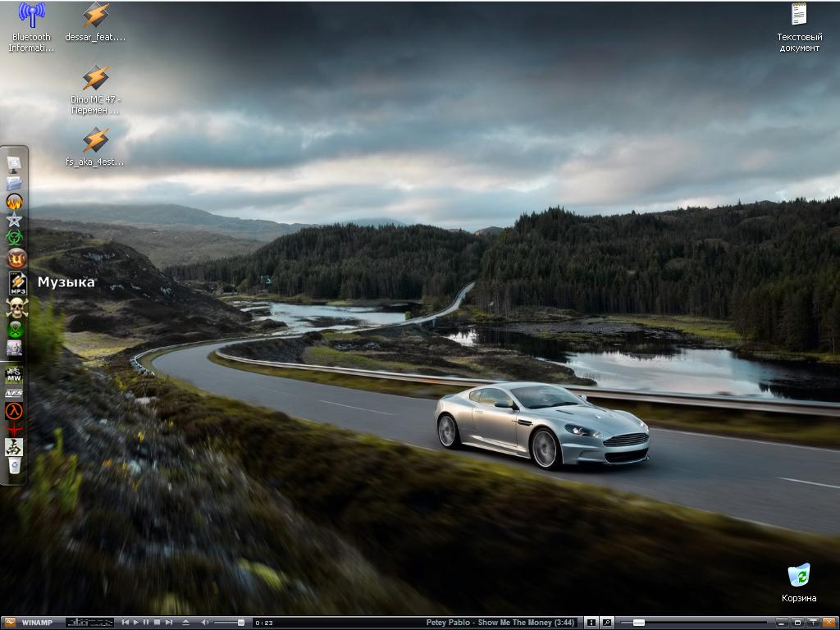Image resolution: width=840 pixels, height=630 pixels.
Task: Click the Winamp volume slider handle
Action: [240, 623]
